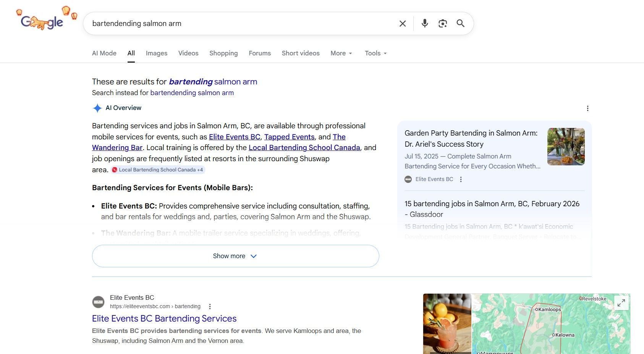Viewport: 644px width, 354px height.
Task: Clear the search query with the X icon
Action: (x=402, y=23)
